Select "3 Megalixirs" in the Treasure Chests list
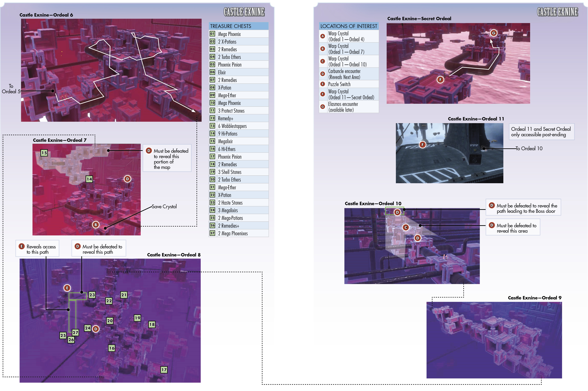Viewport: 588px width, 391px height. pyautogui.click(x=239, y=210)
